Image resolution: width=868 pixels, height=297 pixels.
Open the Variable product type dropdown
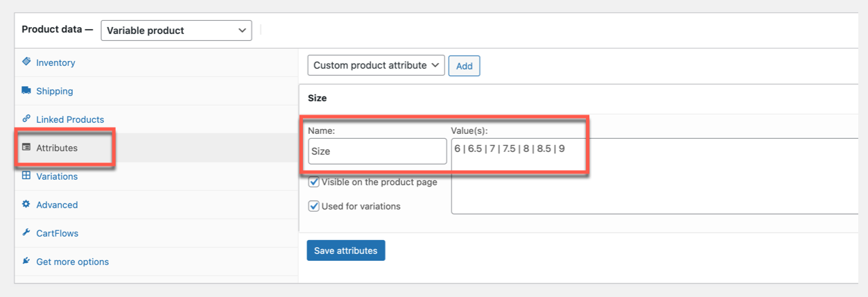pyautogui.click(x=176, y=31)
